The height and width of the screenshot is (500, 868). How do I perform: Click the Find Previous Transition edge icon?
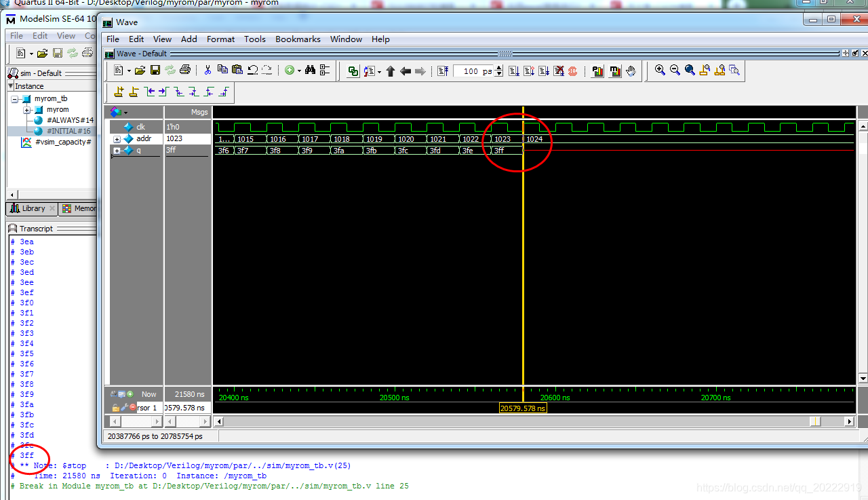150,92
